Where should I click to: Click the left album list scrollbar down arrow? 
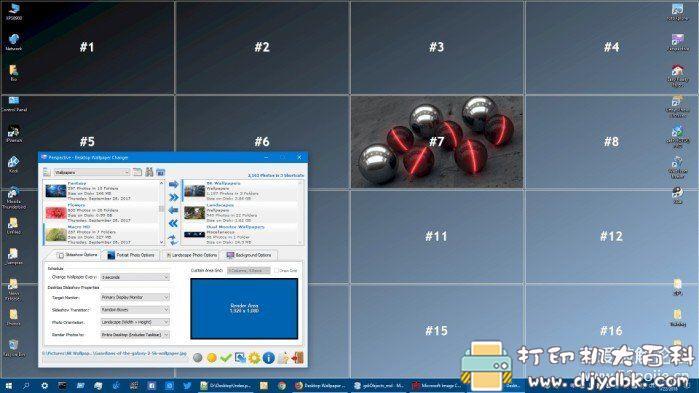[x=161, y=242]
